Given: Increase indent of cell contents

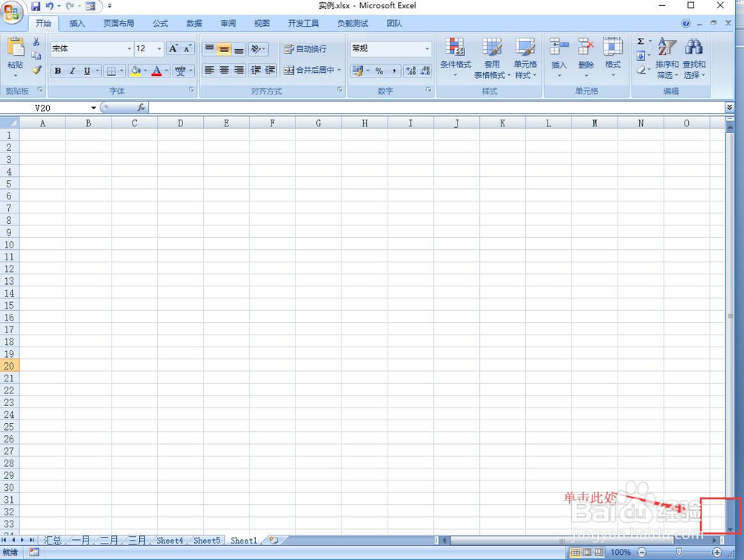Looking at the screenshot, I should (270, 70).
